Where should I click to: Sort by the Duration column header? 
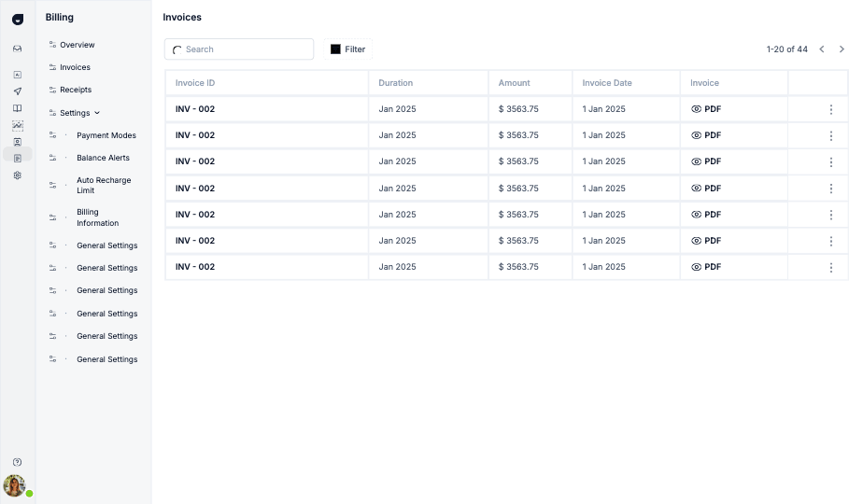pos(395,83)
